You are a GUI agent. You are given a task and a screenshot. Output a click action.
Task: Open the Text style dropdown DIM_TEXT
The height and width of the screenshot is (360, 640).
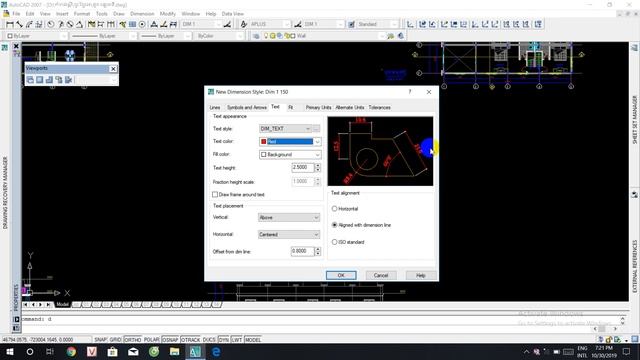285,129
